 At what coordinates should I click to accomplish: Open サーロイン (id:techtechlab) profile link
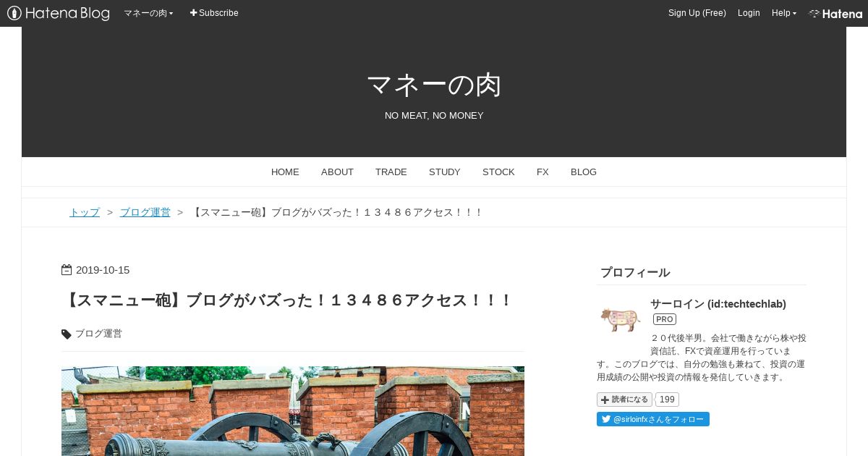718,304
